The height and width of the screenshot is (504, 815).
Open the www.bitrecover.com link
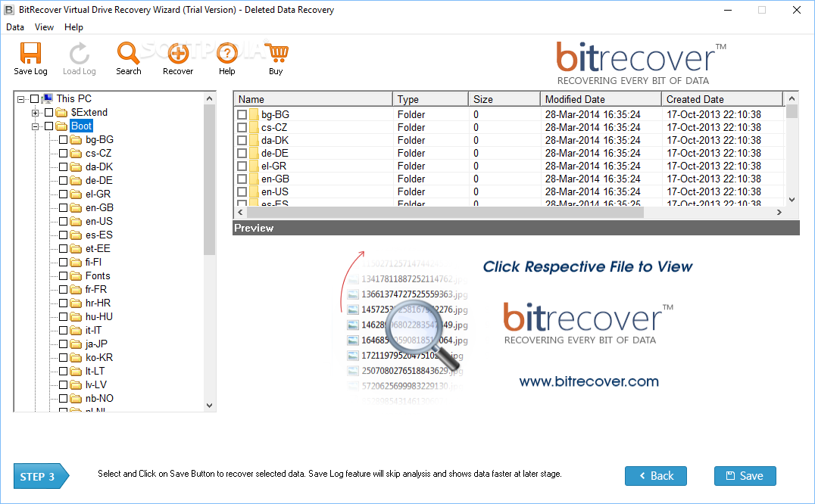tap(589, 381)
